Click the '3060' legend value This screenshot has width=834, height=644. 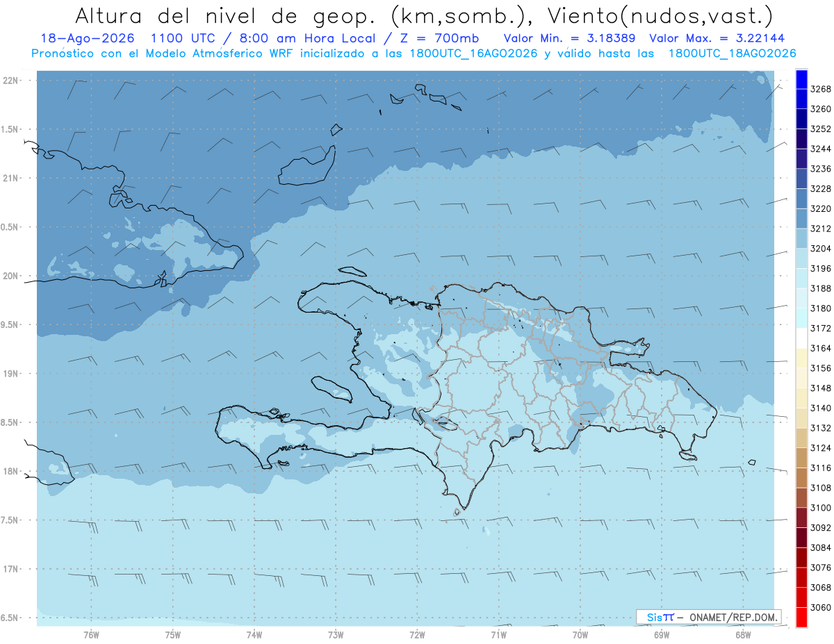point(821,608)
